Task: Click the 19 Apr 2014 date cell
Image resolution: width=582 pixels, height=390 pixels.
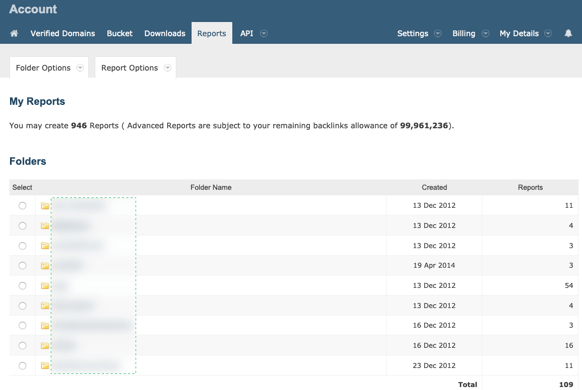Action: click(434, 265)
